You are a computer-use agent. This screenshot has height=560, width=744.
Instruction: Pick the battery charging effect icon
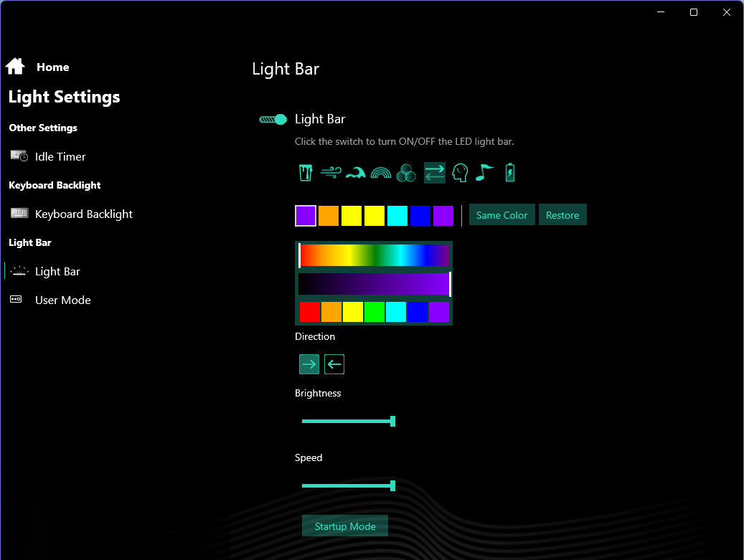tap(510, 173)
